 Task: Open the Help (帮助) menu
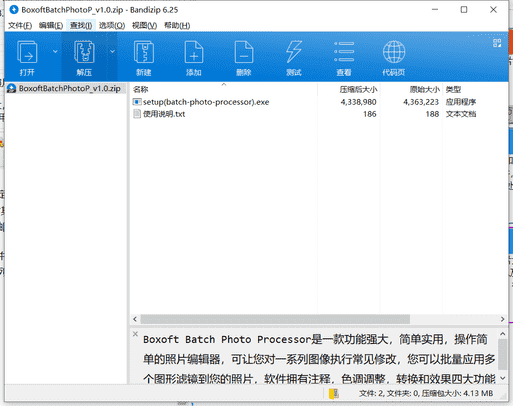(177, 25)
